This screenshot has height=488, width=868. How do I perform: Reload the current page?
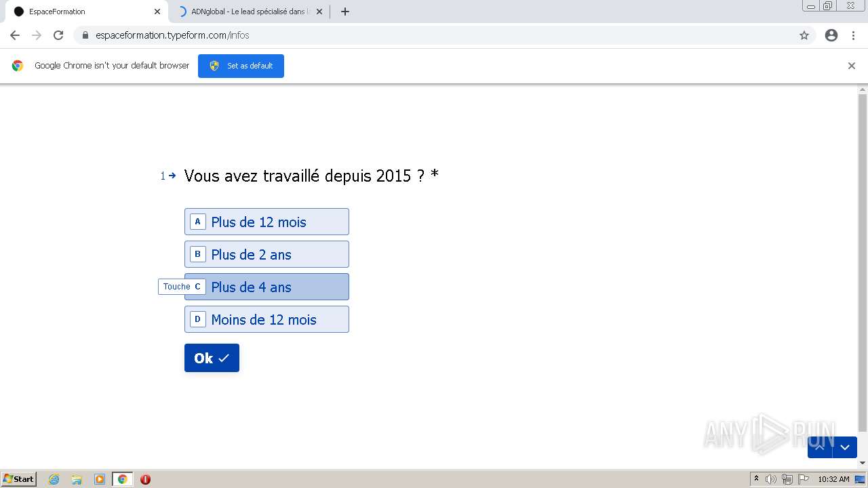58,35
